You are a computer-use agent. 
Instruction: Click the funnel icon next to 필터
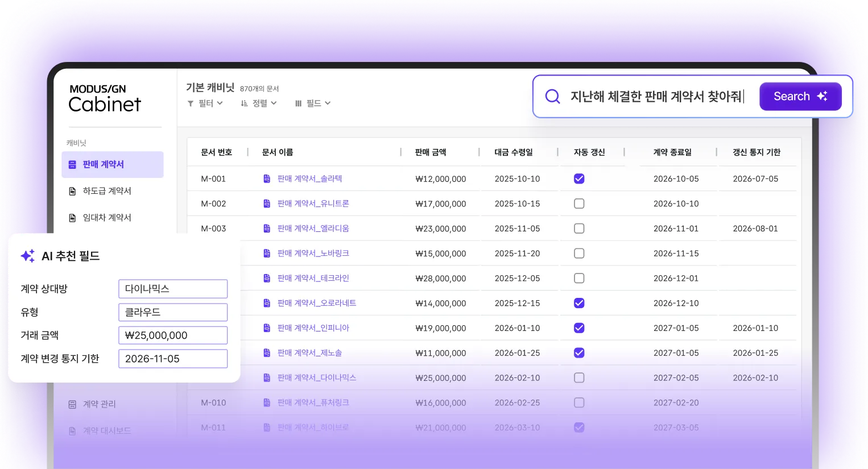pos(190,103)
